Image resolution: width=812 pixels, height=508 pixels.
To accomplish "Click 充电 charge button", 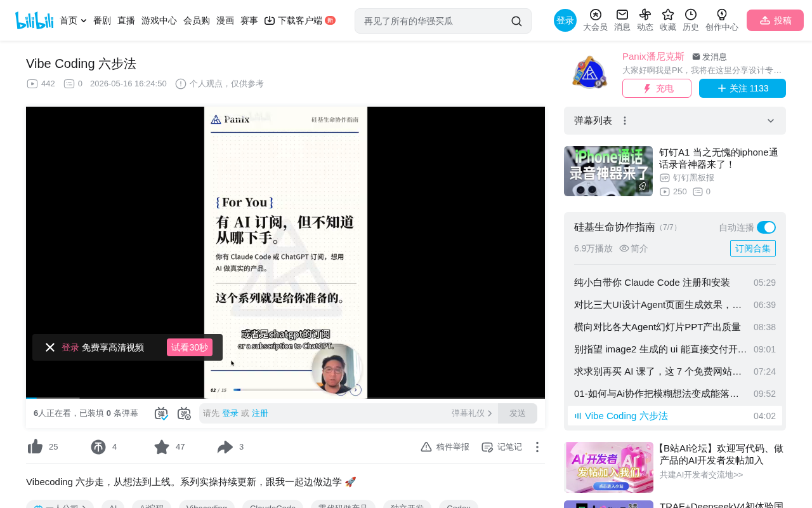I will tap(657, 88).
